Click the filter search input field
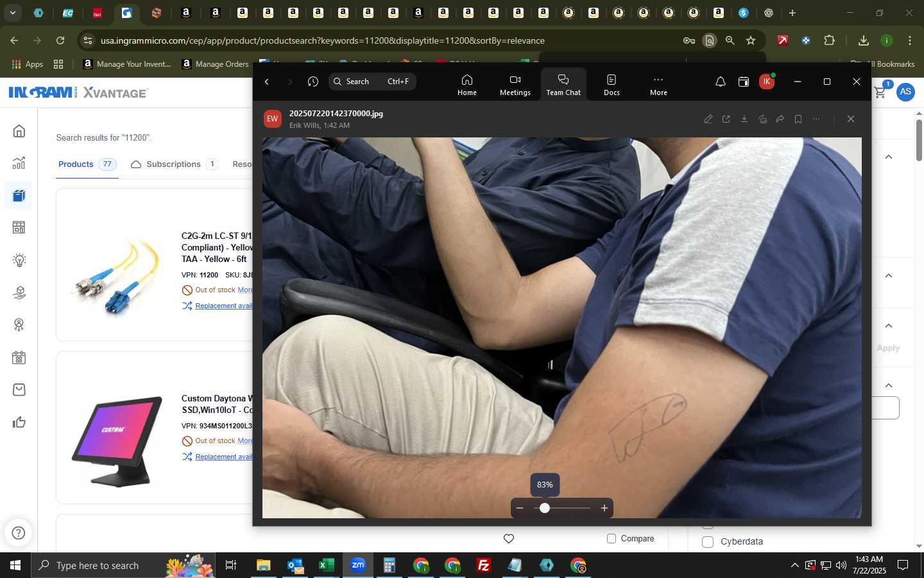Viewport: 924px width, 578px height. coord(886,408)
